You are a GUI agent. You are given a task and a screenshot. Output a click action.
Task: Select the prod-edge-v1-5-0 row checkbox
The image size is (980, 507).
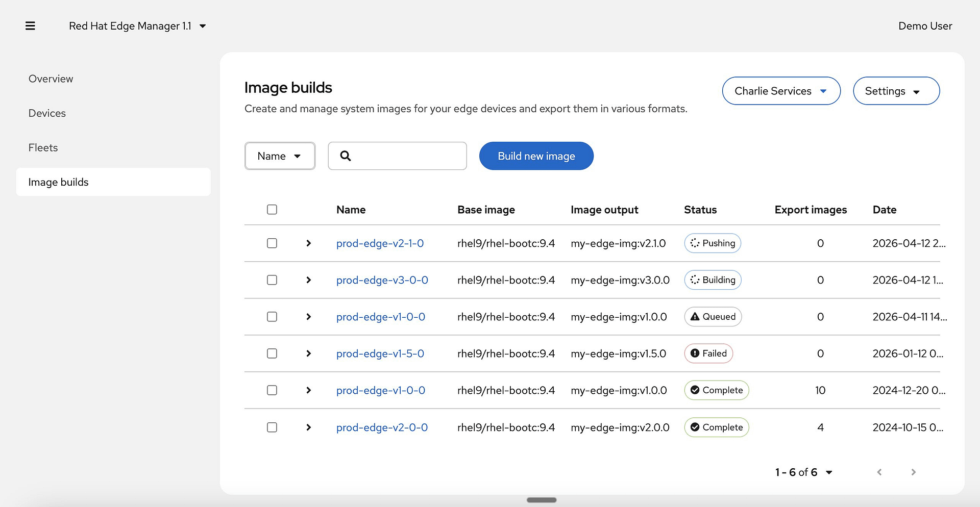click(x=272, y=353)
